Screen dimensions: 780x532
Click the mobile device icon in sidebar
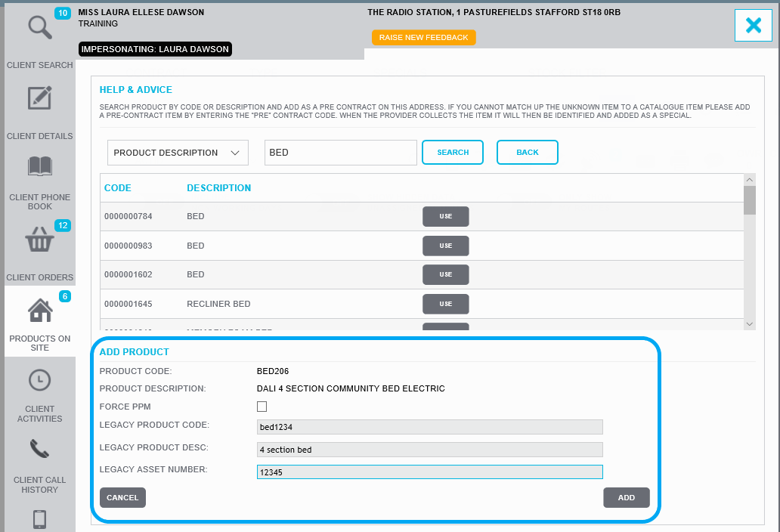click(40, 520)
